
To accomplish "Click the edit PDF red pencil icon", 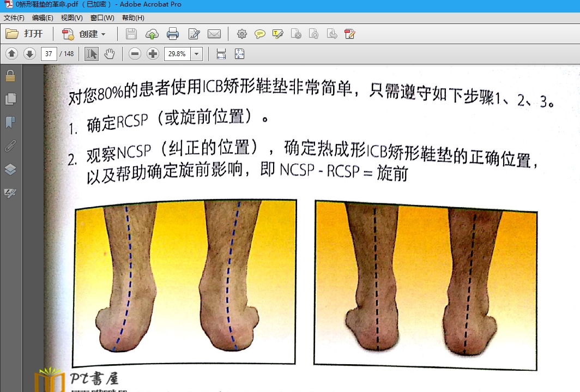I will [x=349, y=34].
